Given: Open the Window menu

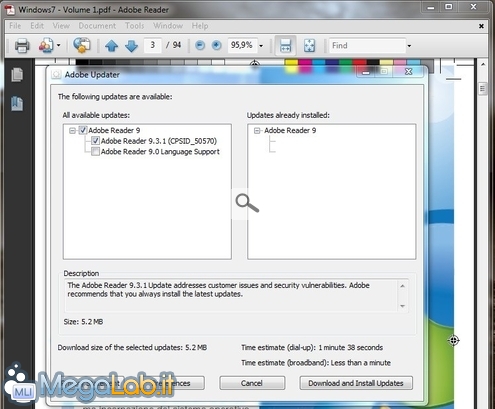Looking at the screenshot, I should (168, 26).
